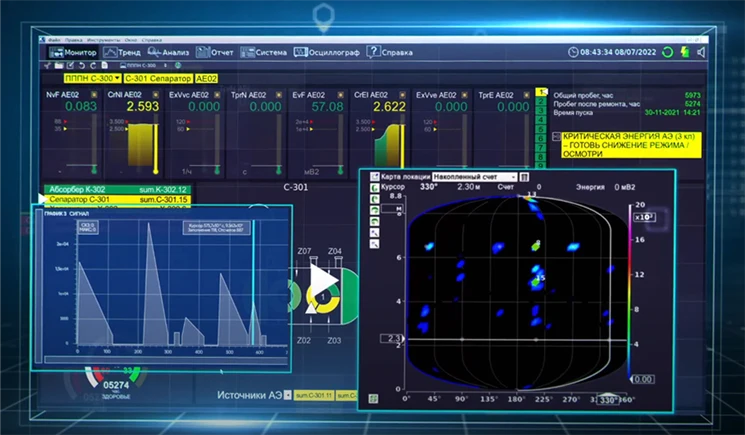Click the first green view icon beside Курсор
Screen dimensions: 745x435
click(x=375, y=188)
